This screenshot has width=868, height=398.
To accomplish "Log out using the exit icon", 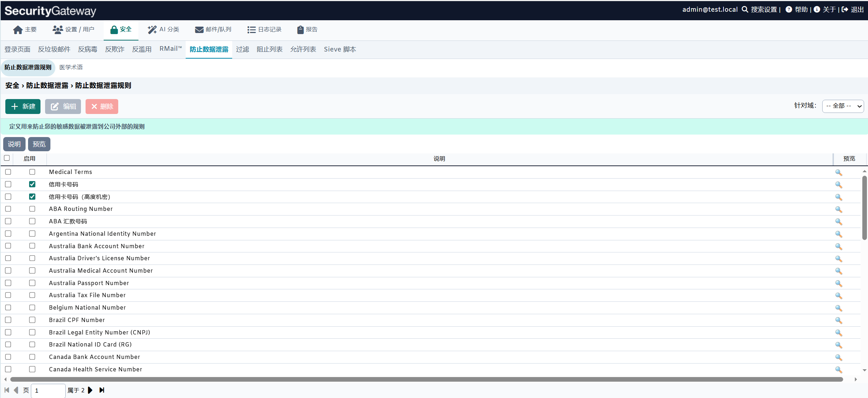I will (845, 10).
